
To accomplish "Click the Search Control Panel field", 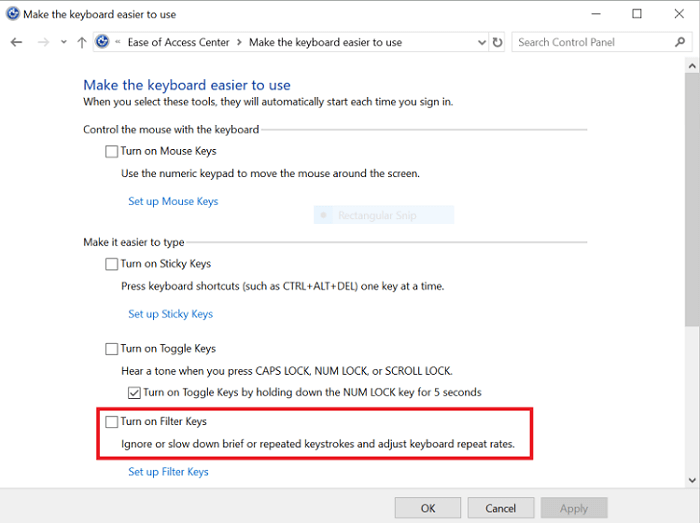I will [x=590, y=42].
